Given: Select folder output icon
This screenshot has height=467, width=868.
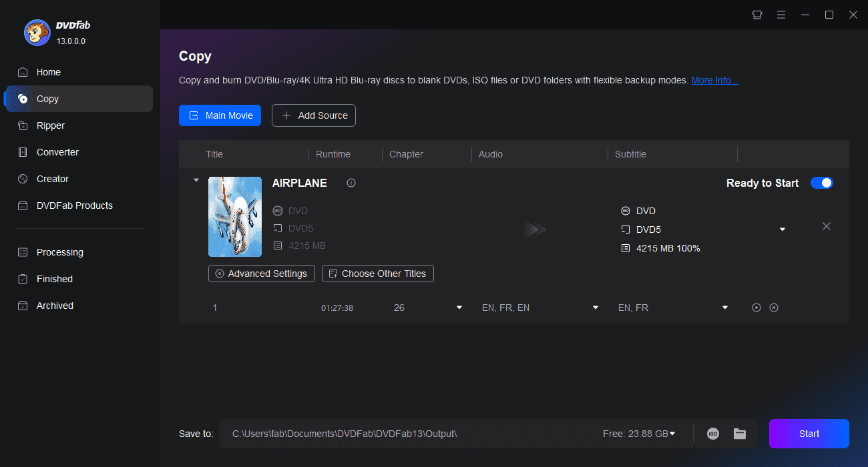Looking at the screenshot, I should click(x=740, y=434).
